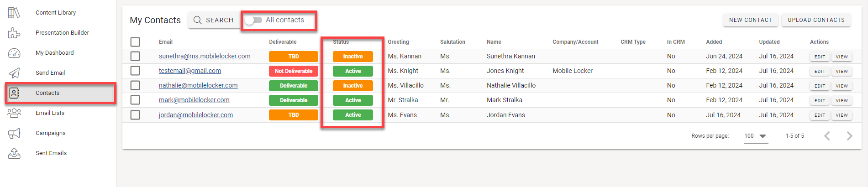Open mark@mobilelocker.com email link
The height and width of the screenshot is (187, 868).
click(194, 100)
